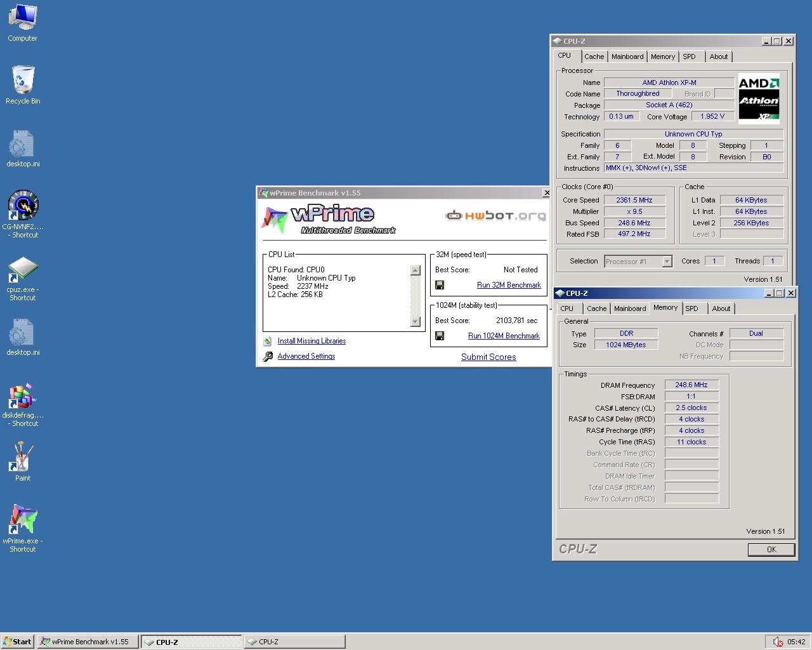Click the Submit Scores link
This screenshot has width=812, height=650.
tap(488, 357)
